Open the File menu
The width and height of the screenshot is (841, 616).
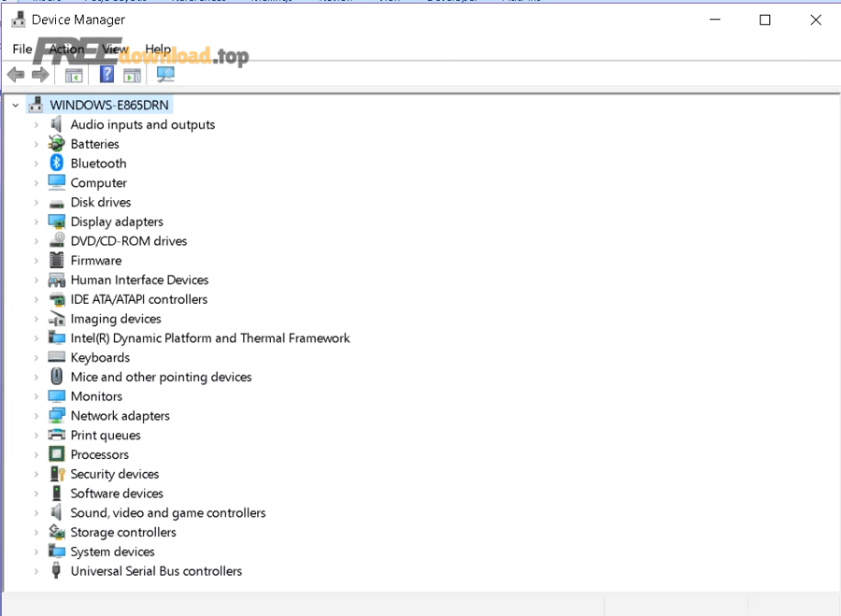coord(22,49)
